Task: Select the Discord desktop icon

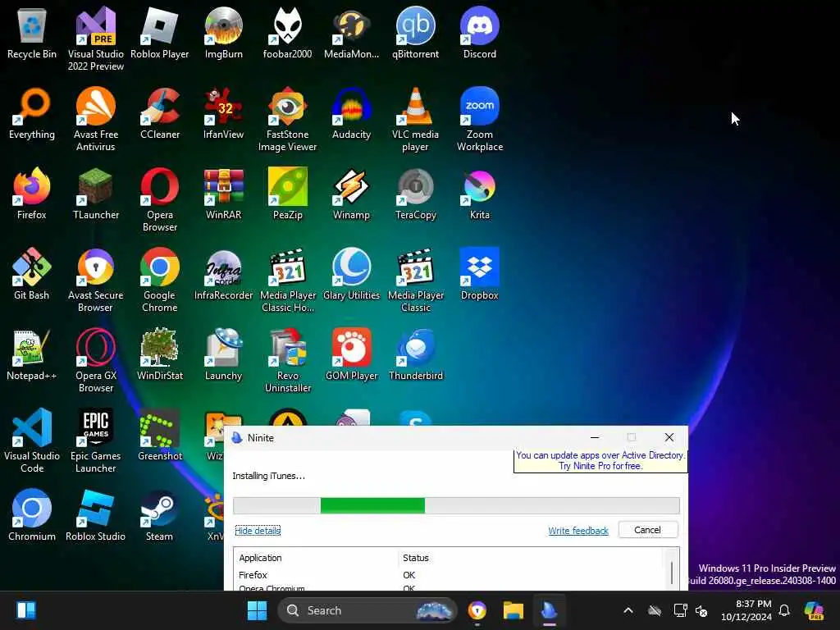Action: pyautogui.click(x=479, y=33)
